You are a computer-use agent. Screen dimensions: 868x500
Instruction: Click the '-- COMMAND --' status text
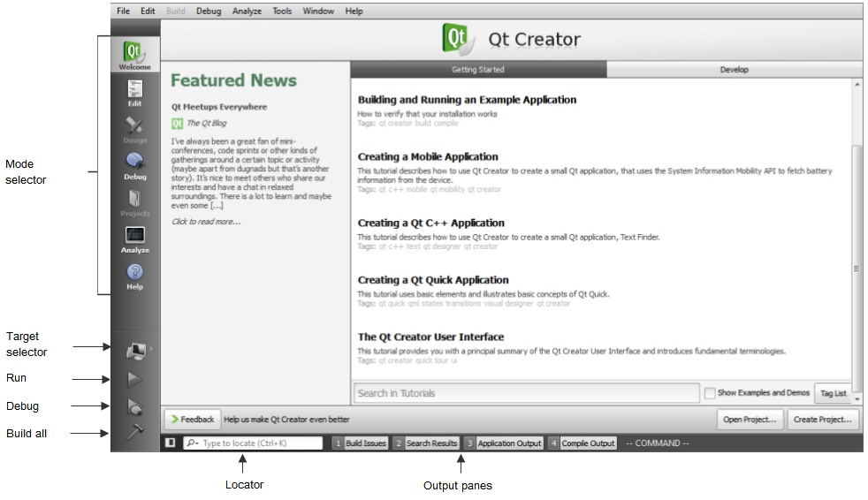(x=658, y=443)
